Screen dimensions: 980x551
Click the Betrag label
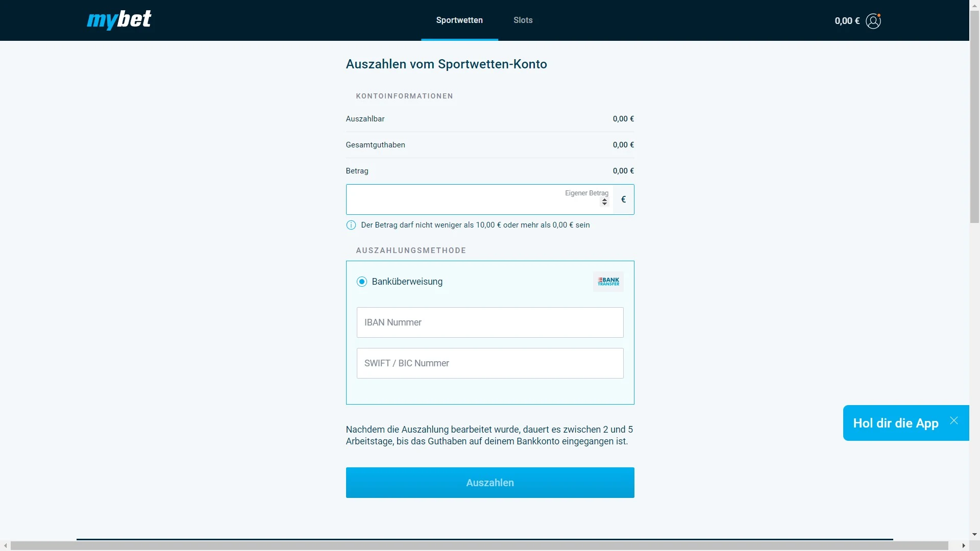point(357,171)
